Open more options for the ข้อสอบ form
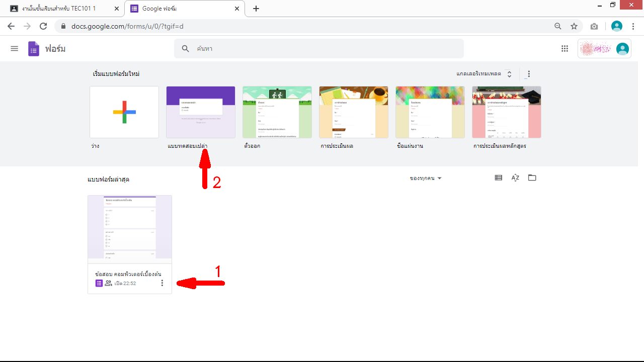Viewport: 644px width, 362px height. click(x=162, y=283)
